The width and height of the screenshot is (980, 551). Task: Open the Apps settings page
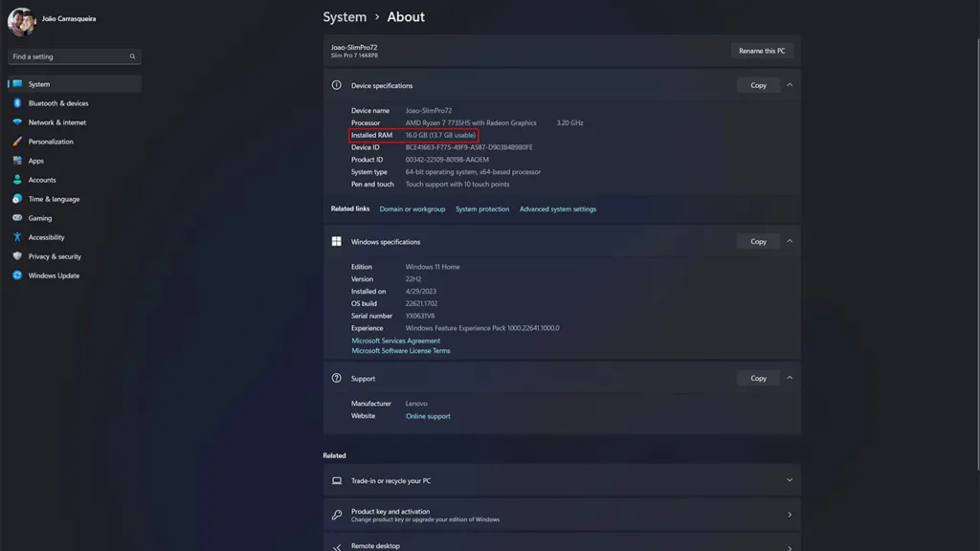click(75, 161)
